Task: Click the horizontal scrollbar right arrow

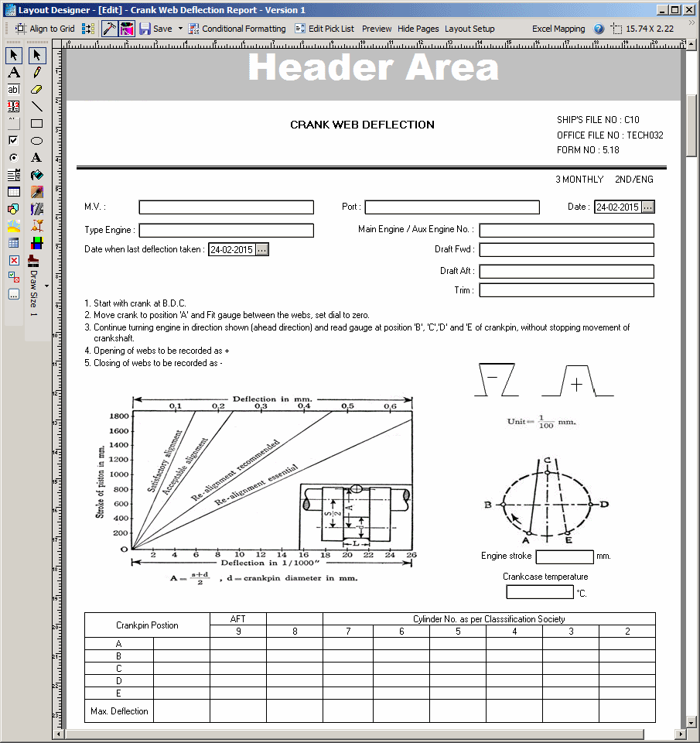Action: coord(681,734)
